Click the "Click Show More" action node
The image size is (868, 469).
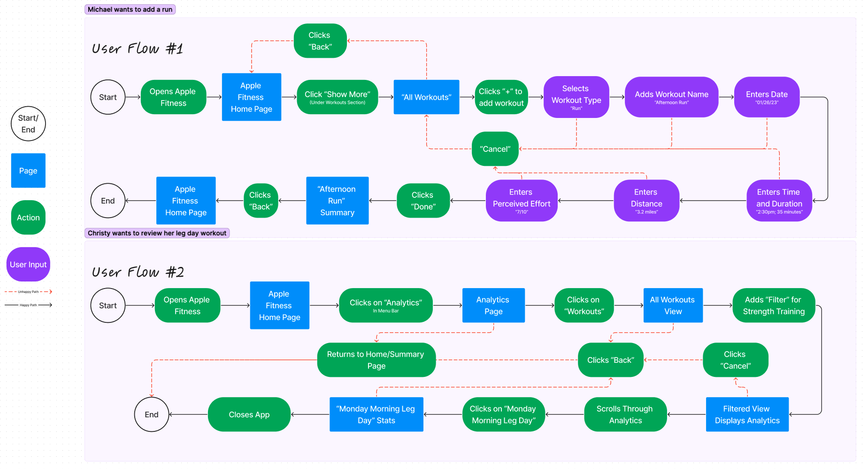coord(337,97)
